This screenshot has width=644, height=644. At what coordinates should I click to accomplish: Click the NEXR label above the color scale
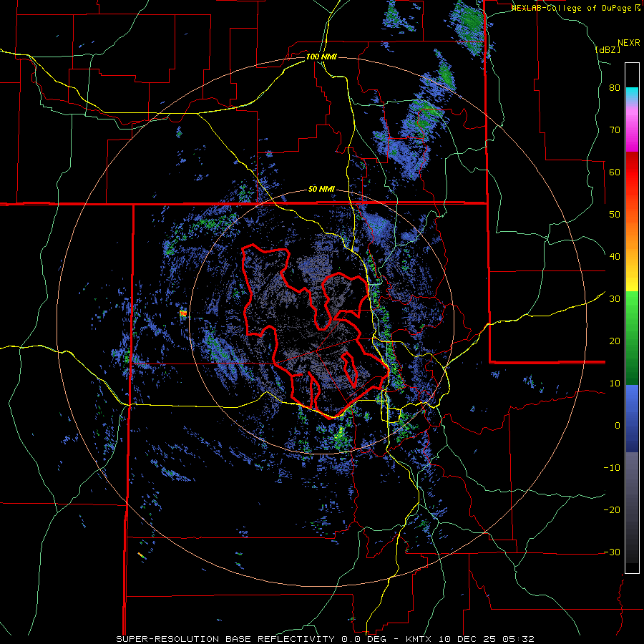pos(628,43)
